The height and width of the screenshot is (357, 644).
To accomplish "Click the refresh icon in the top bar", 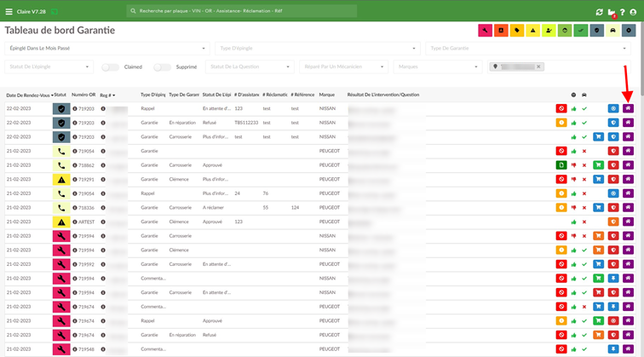I will [599, 12].
